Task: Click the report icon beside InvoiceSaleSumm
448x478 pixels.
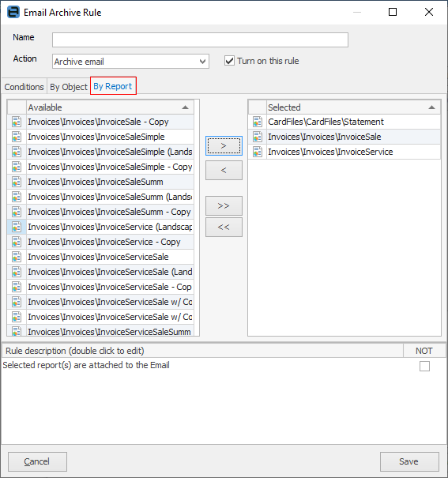Action: (17, 182)
